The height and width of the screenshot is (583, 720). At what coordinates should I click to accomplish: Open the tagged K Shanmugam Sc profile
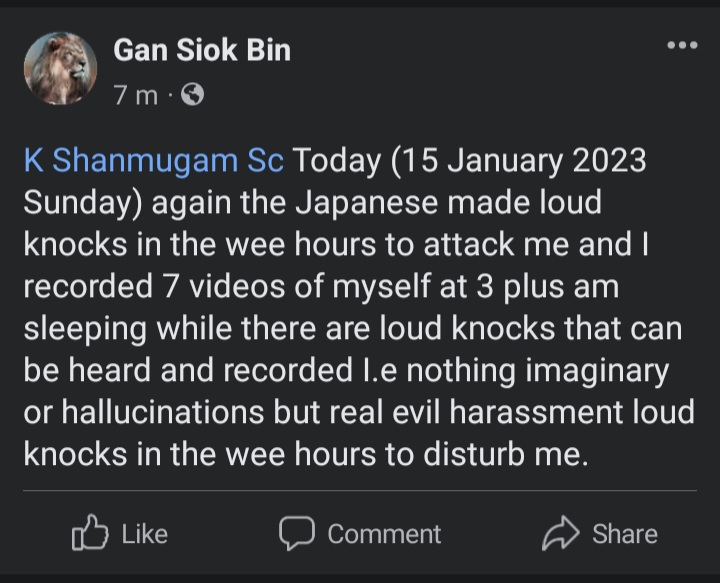point(154,161)
